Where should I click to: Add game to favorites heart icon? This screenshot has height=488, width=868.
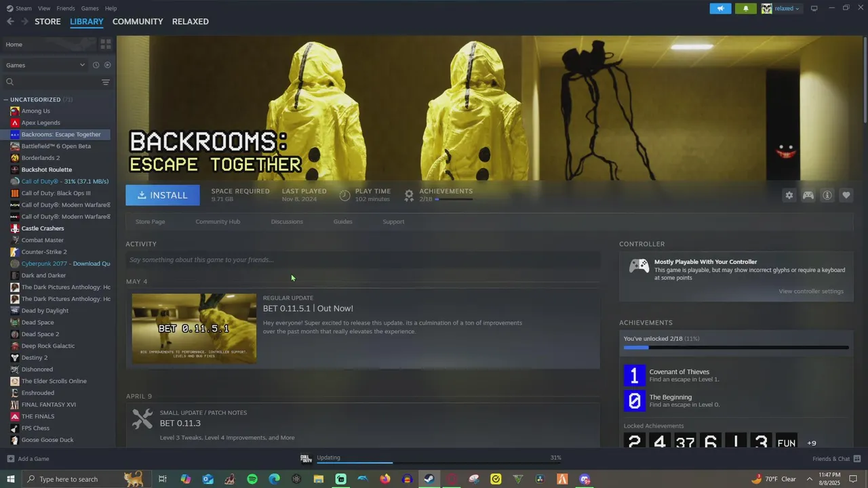(x=846, y=195)
